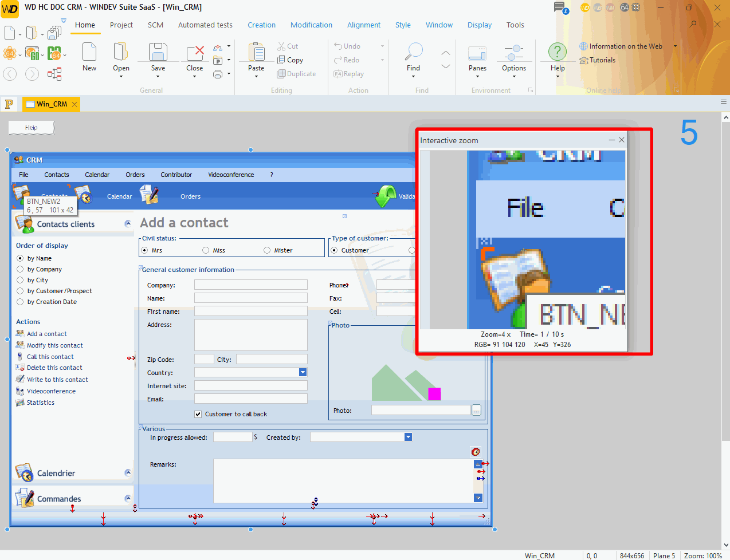Expand the Close button dropdown arrow
This screenshot has width=730, height=560.
click(x=195, y=76)
